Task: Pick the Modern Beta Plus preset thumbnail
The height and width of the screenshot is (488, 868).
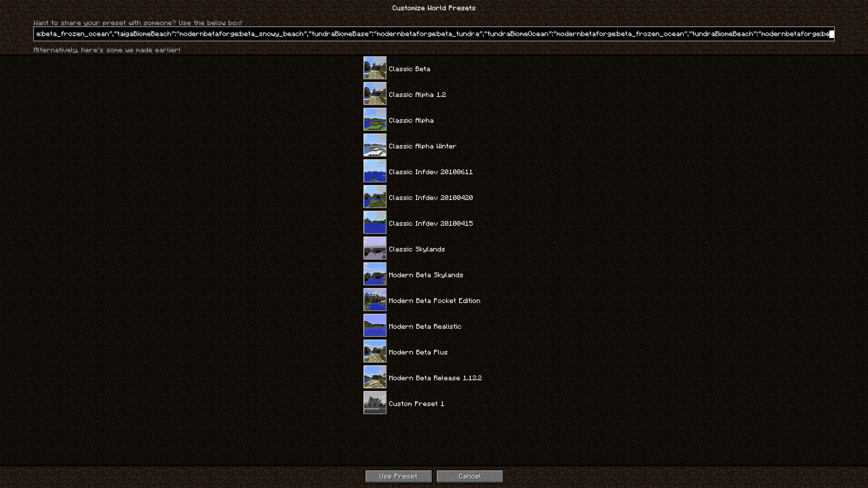Action: coord(375,351)
